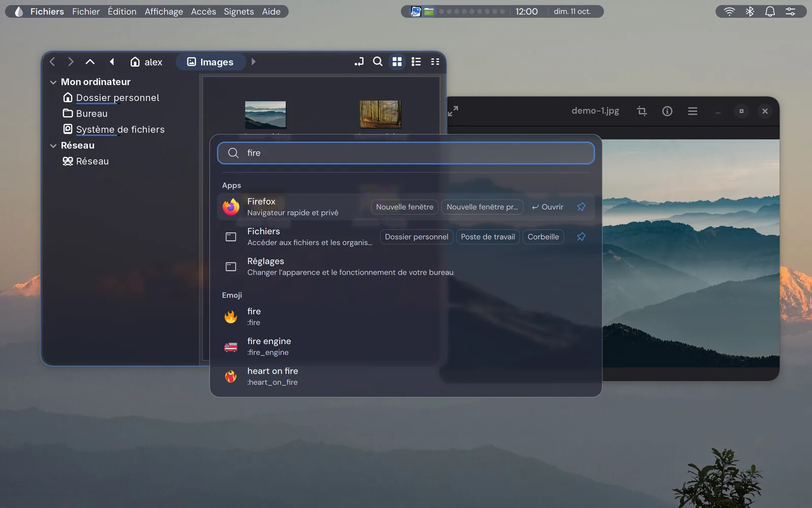
Task: Show image info in the demo-1.jpg viewer
Action: point(667,111)
